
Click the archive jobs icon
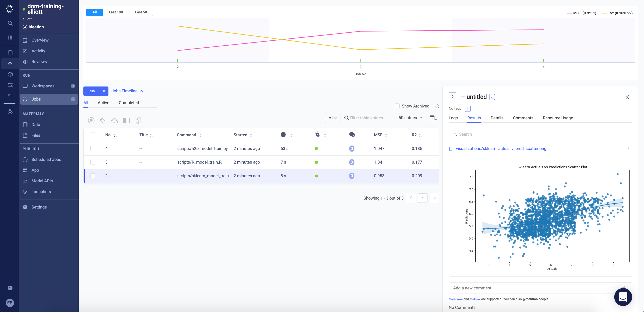[114, 121]
